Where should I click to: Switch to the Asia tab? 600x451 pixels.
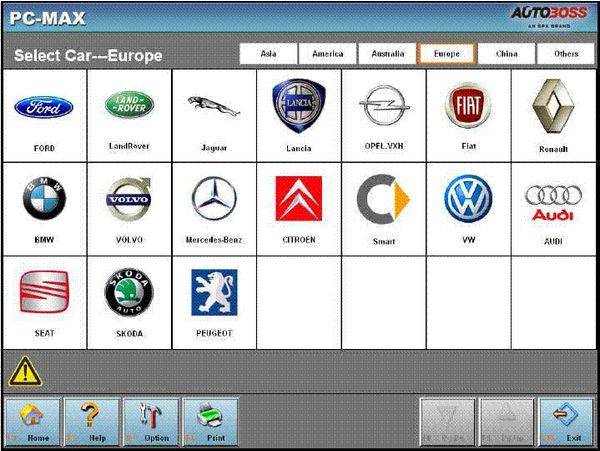(268, 54)
